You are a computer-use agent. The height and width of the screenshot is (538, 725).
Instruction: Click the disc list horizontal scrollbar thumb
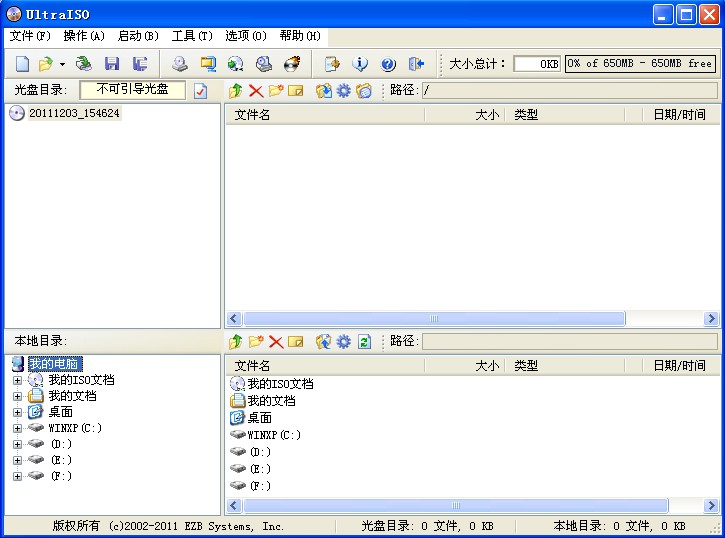tap(434, 318)
